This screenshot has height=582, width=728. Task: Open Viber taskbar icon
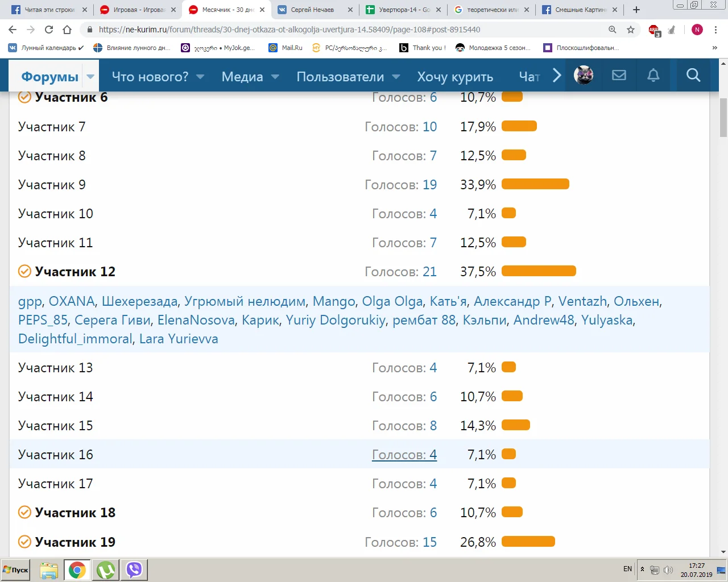pyautogui.click(x=134, y=569)
